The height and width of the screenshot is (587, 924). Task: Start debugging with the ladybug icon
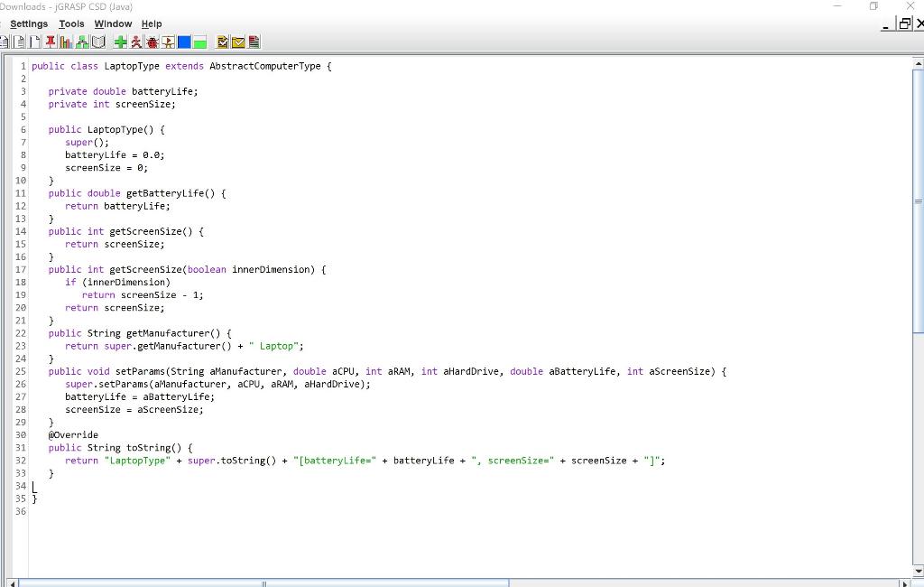click(152, 42)
